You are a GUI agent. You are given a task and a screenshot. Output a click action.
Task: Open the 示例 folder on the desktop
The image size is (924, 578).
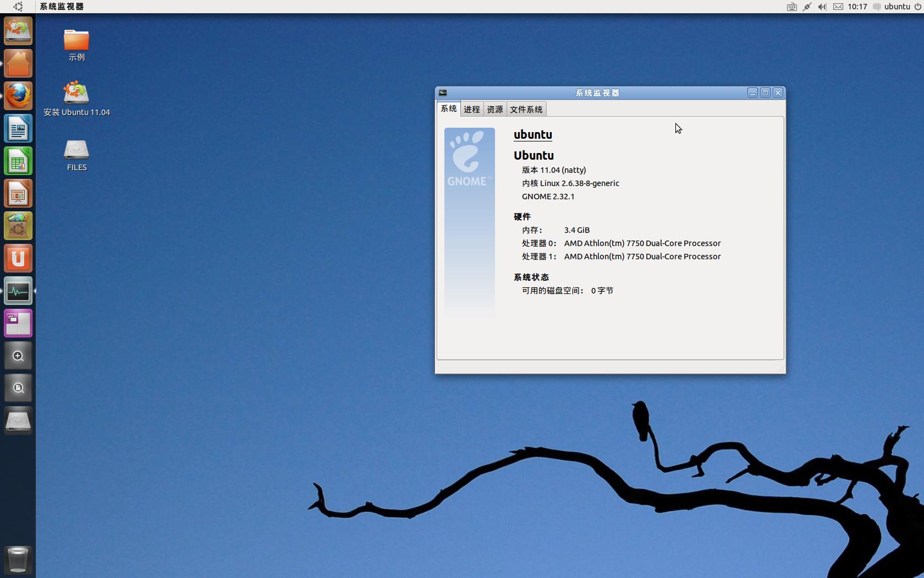[76, 40]
